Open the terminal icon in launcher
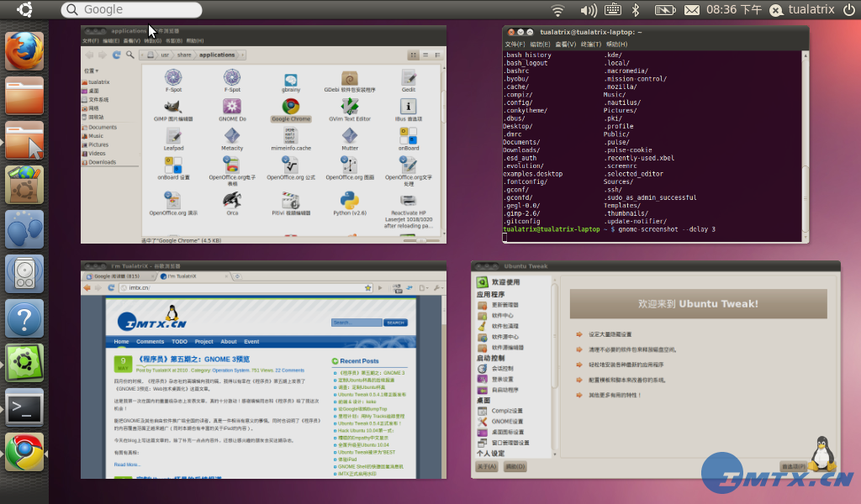This screenshot has height=504, width=861. (24, 408)
